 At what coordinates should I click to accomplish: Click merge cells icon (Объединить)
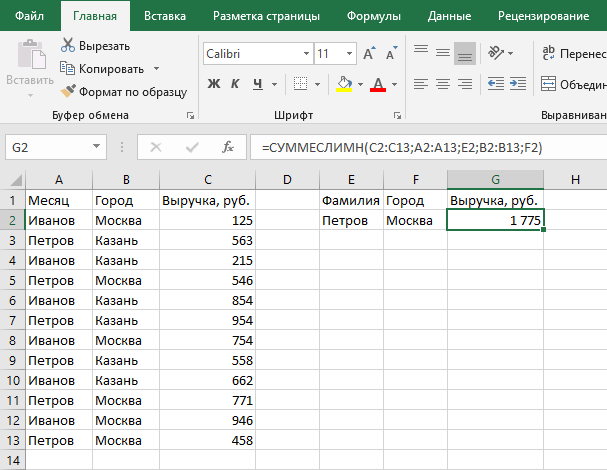549,84
